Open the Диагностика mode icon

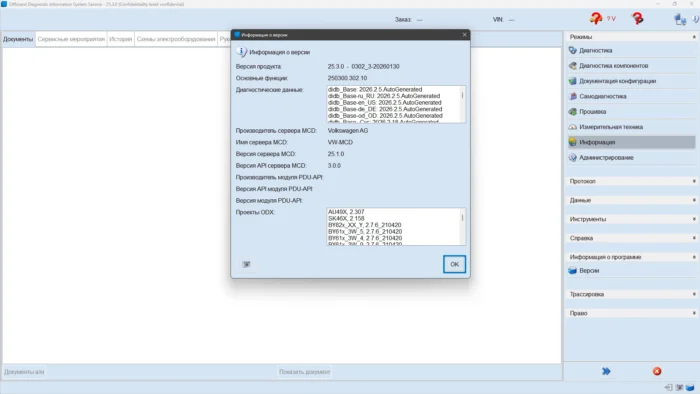click(573, 50)
